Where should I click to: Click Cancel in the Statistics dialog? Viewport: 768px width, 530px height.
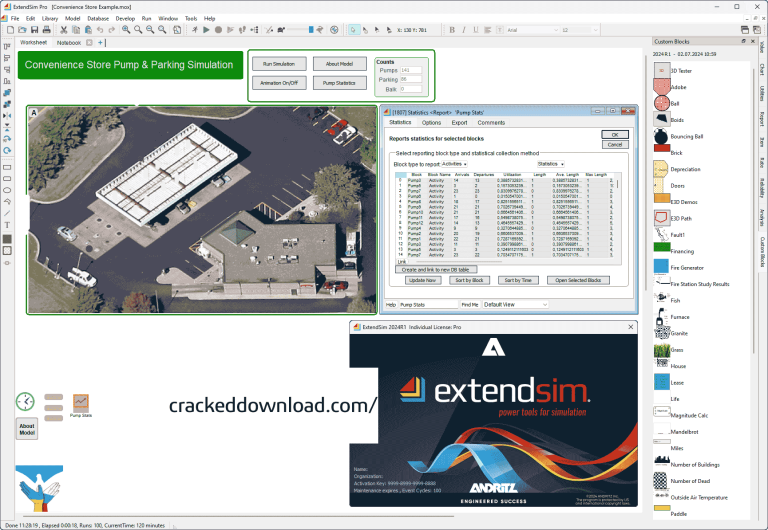(x=615, y=145)
